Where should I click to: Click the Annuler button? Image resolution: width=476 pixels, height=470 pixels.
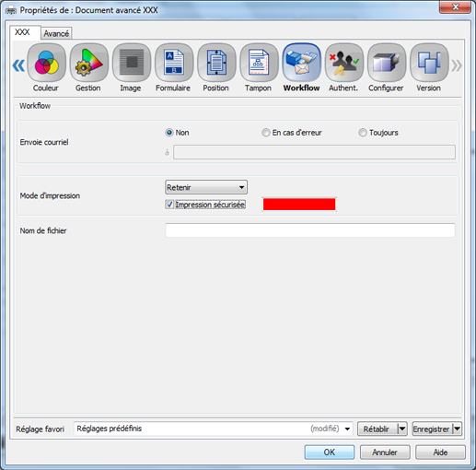pyautogui.click(x=385, y=452)
